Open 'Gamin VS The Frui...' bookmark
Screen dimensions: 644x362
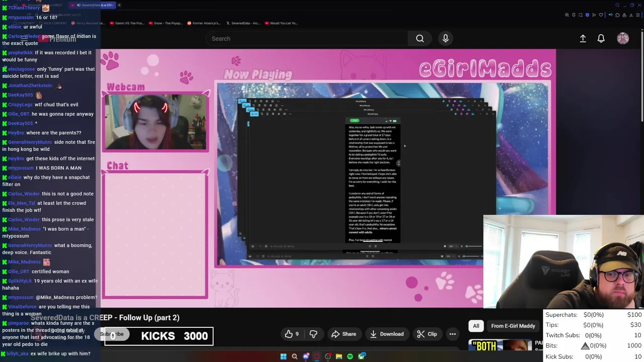click(x=126, y=23)
